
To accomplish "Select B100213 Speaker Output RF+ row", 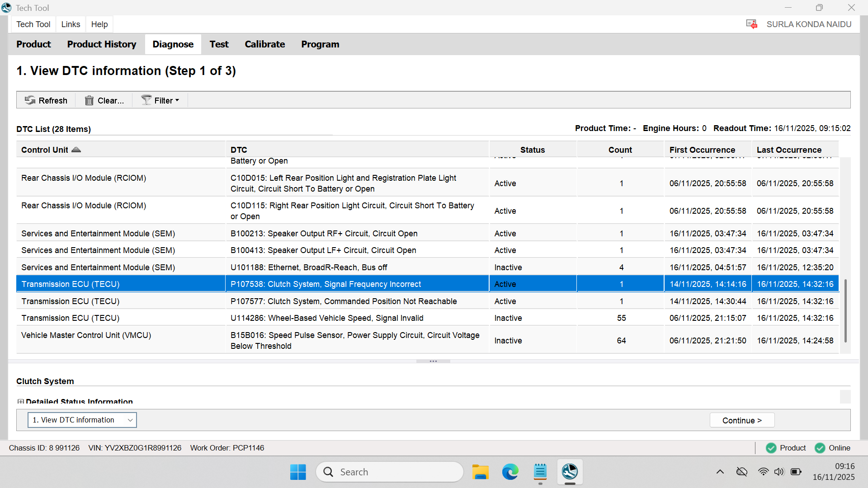I will [x=428, y=233].
